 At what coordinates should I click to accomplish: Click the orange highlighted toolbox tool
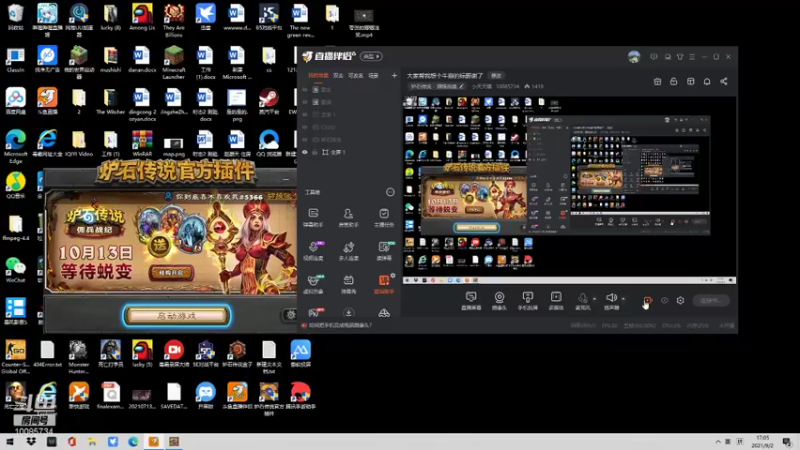(384, 284)
